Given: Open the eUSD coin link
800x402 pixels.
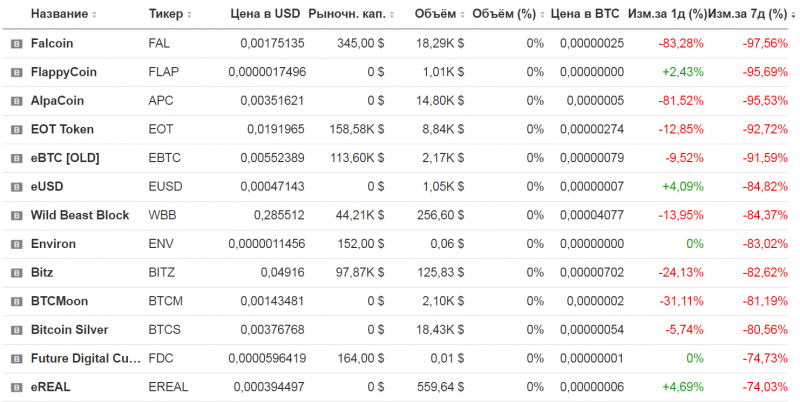Looking at the screenshot, I should 48,187.
